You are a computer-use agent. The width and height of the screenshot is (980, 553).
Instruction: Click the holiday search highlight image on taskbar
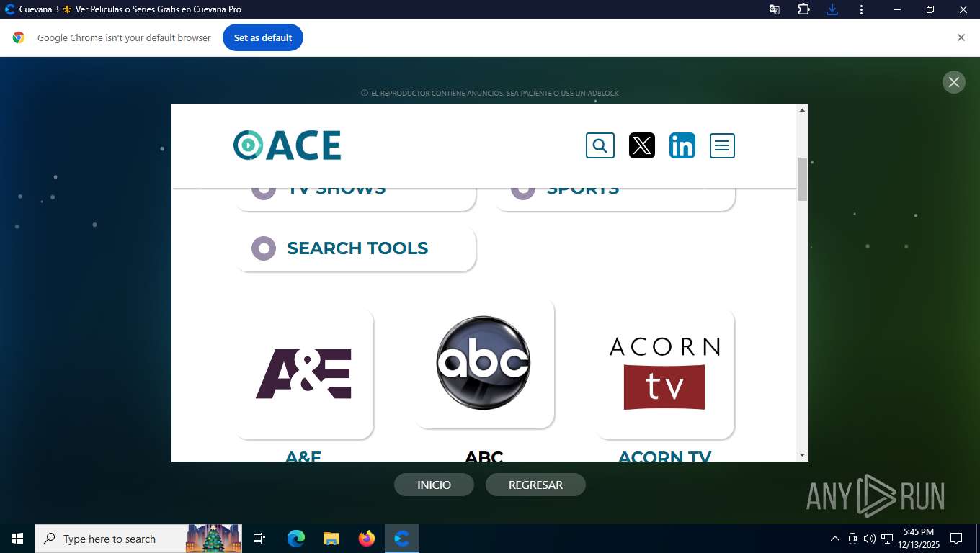[213, 539]
